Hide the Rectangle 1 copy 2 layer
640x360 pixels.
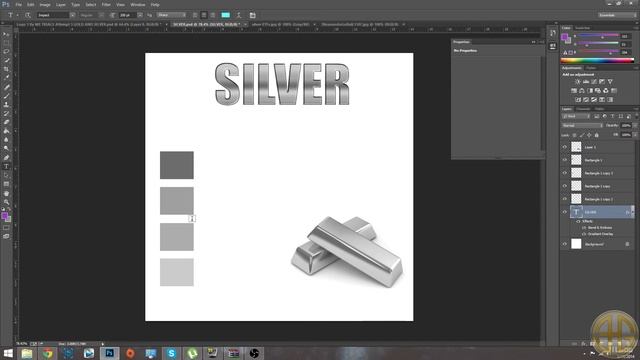point(565,199)
